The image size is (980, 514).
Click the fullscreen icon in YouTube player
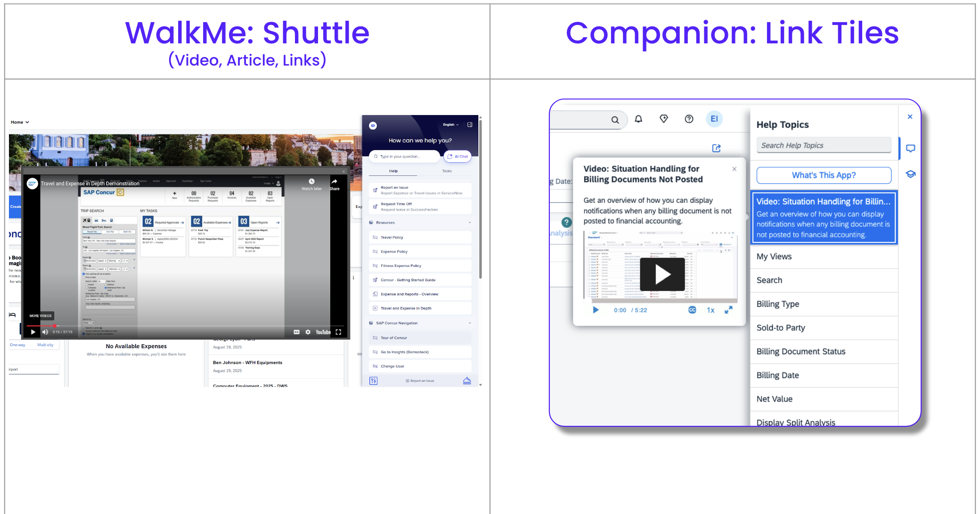[x=338, y=332]
